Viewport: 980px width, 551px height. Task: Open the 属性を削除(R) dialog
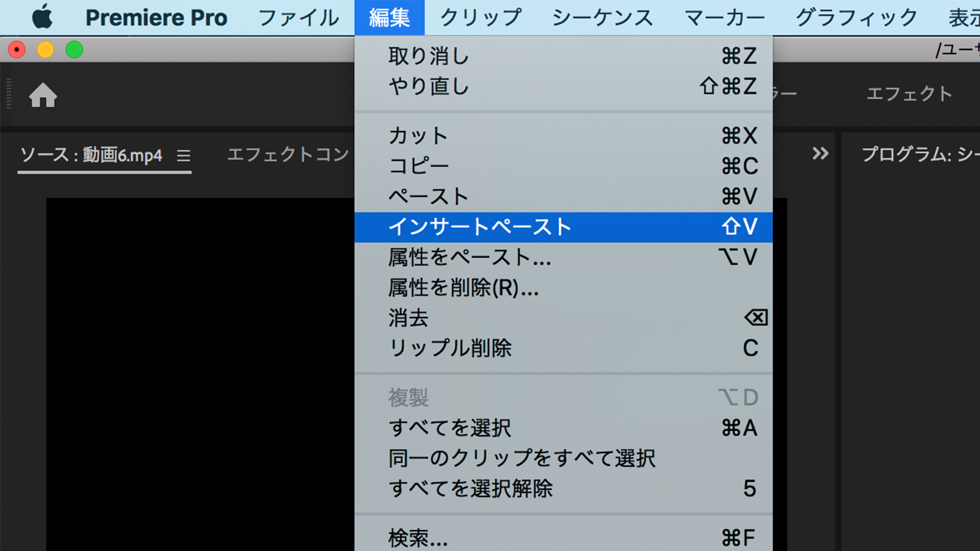coord(463,288)
